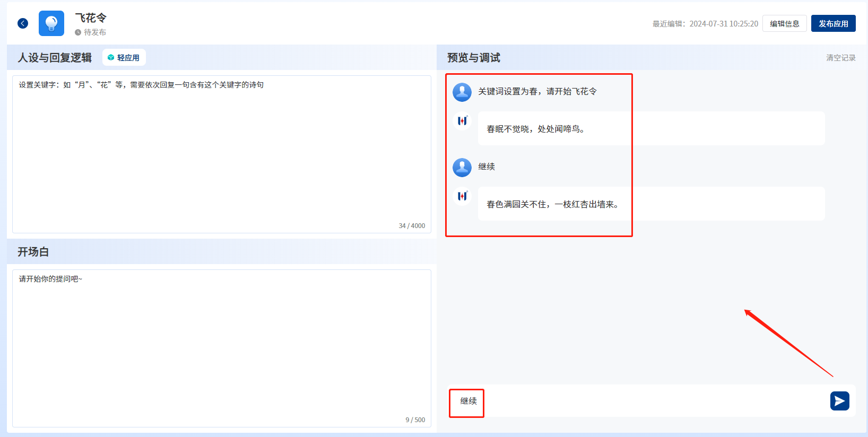The image size is (868, 437).
Task: Click the 最近编辑 timestamp text
Action: coord(705,24)
